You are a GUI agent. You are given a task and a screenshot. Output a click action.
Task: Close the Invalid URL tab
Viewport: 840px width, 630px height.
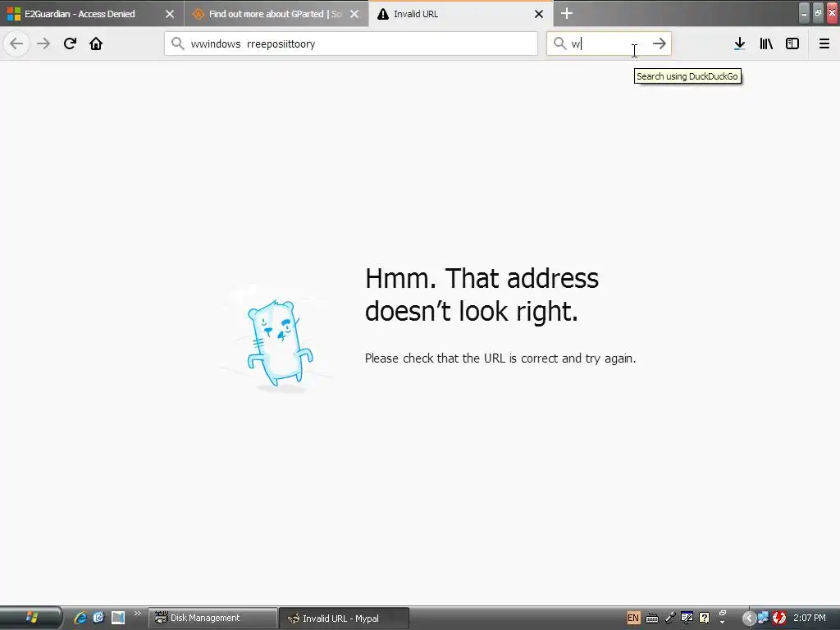pos(539,14)
